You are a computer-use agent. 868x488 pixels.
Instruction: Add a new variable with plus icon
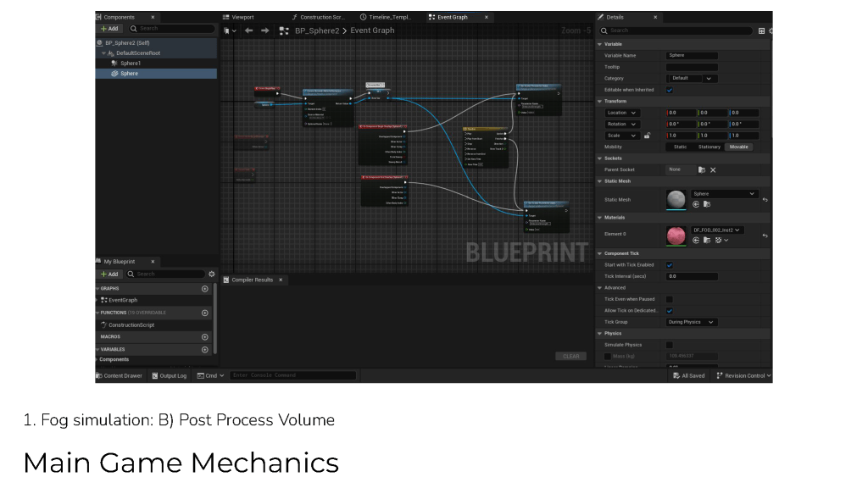(204, 349)
